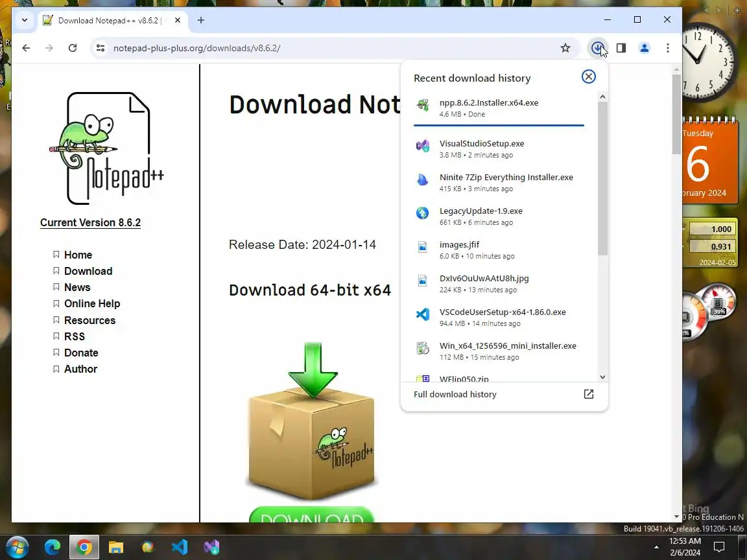Click the Notepad++ chameleon logo

107,148
